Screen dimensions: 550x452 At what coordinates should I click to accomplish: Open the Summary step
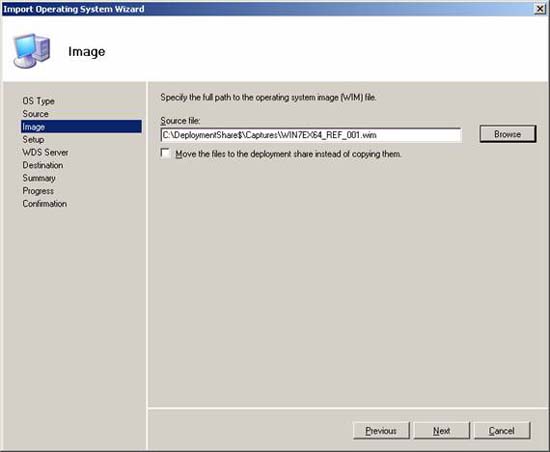click(39, 178)
